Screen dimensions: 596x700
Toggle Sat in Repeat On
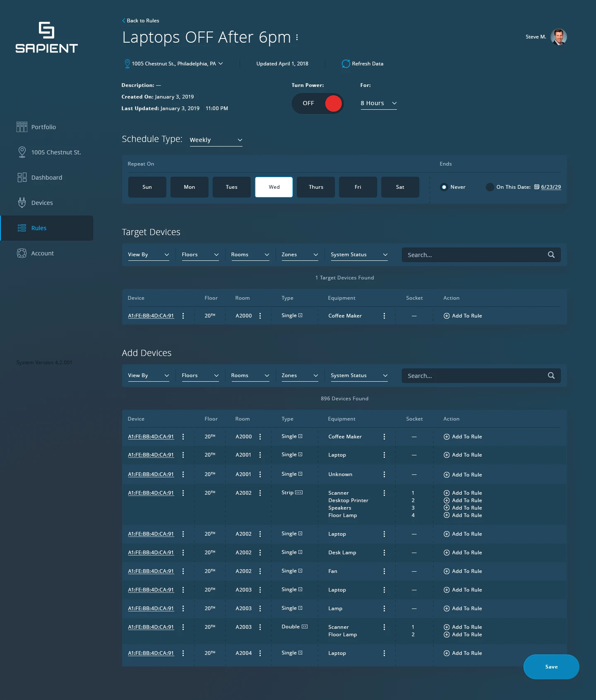click(x=400, y=187)
